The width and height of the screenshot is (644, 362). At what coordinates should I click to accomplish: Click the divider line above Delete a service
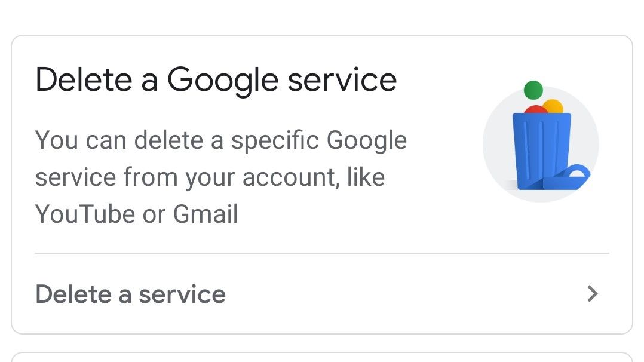(x=322, y=253)
